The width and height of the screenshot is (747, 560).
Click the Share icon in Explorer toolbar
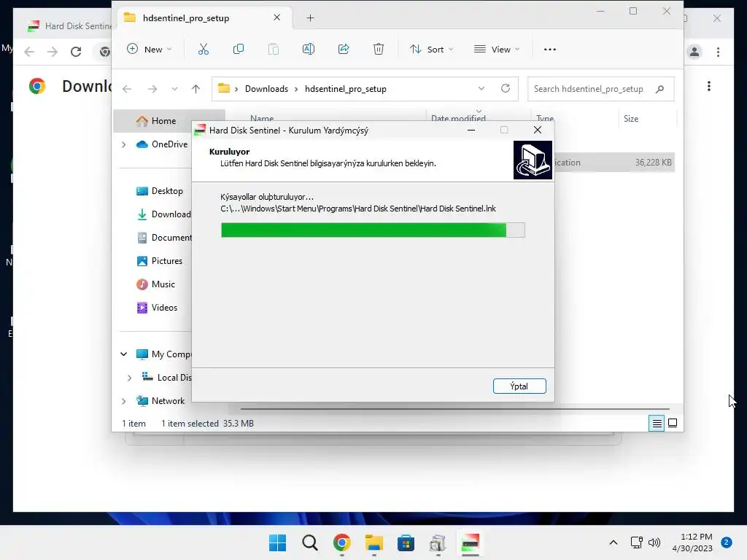[x=344, y=49]
